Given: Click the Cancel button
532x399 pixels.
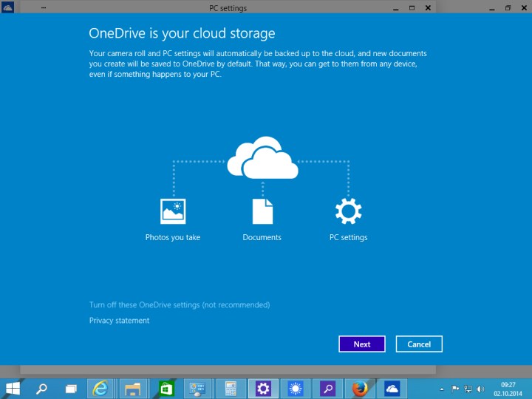Looking at the screenshot, I should click(x=419, y=344).
